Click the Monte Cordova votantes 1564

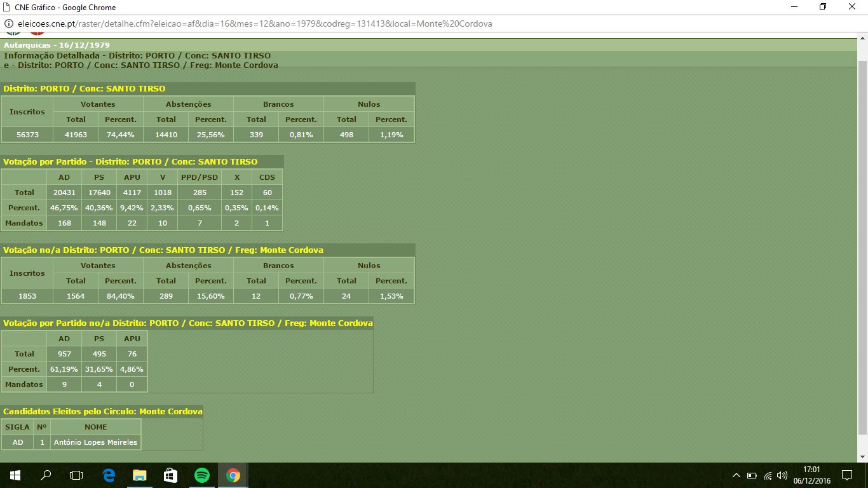76,296
